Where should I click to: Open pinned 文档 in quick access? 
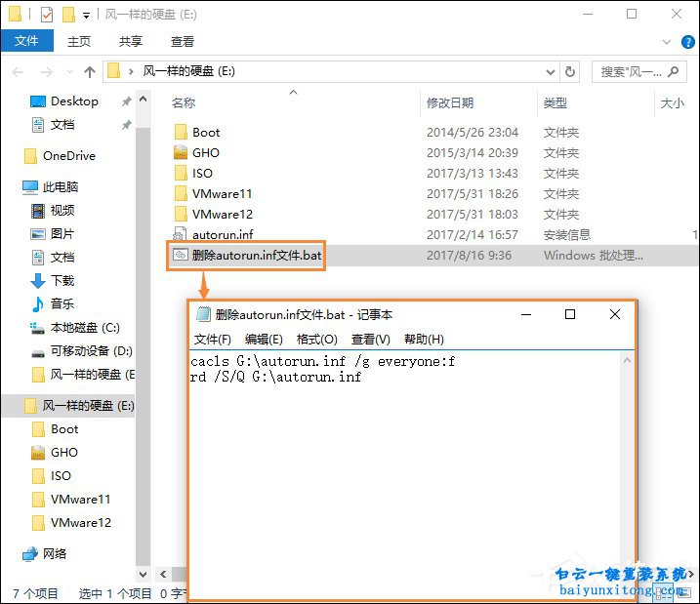[x=62, y=125]
